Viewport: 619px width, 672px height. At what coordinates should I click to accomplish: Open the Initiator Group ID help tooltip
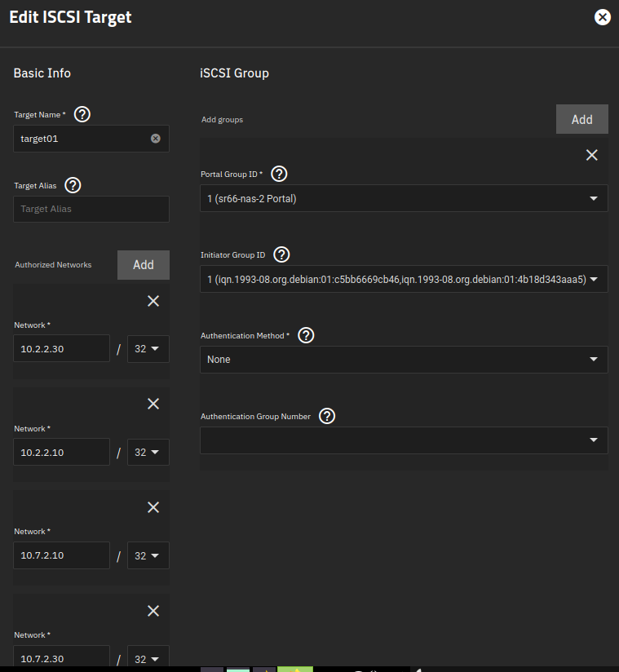point(281,254)
